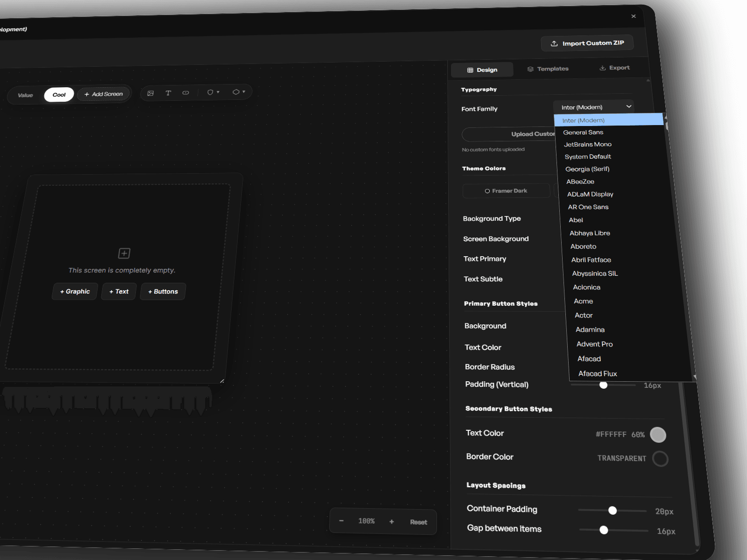
Task: Click the Container Padding slider handle
Action: (x=613, y=511)
